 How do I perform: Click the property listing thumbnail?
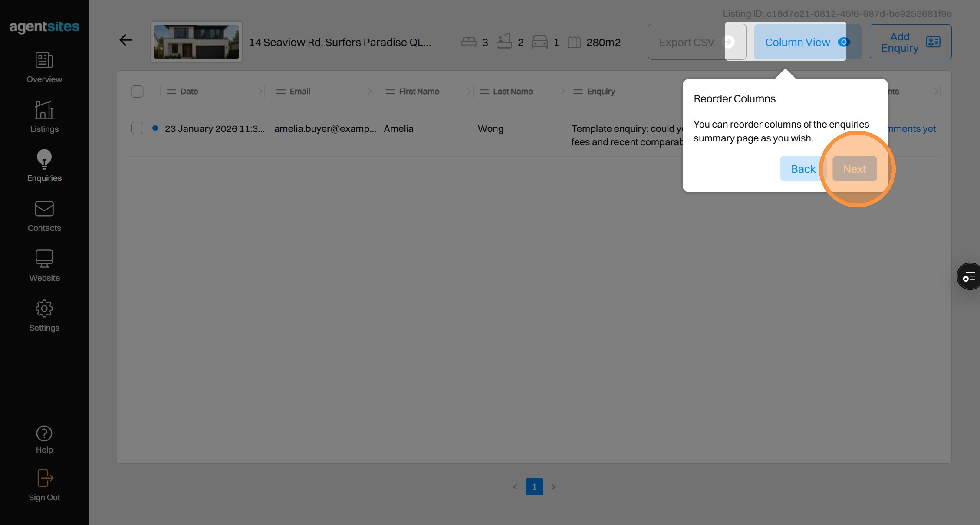196,42
